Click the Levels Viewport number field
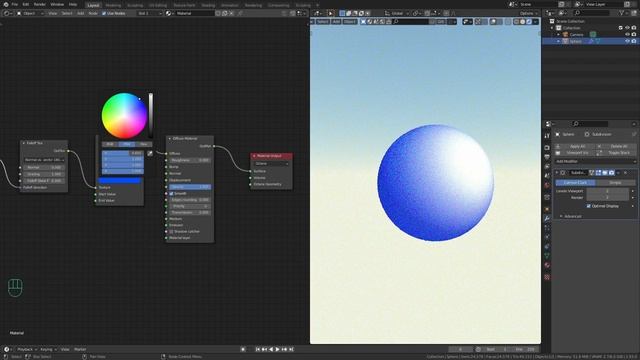Screen dimensions: 640x360 coord(607,191)
